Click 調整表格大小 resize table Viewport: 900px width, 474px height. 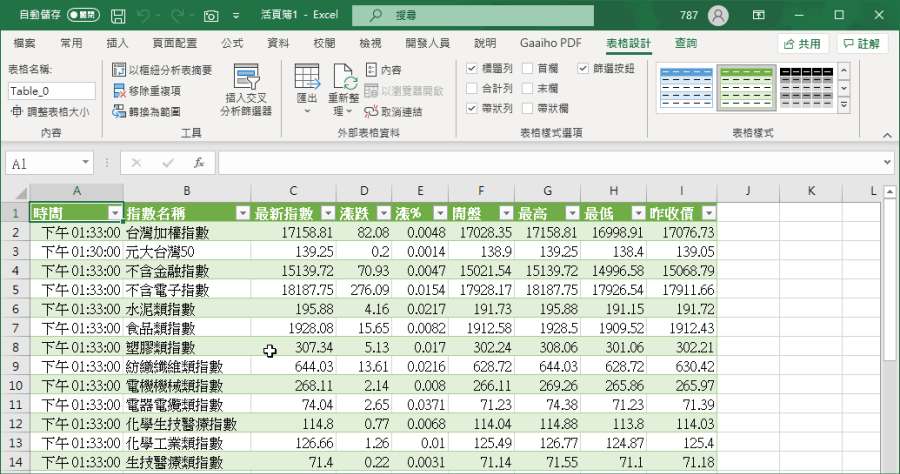pos(51,112)
